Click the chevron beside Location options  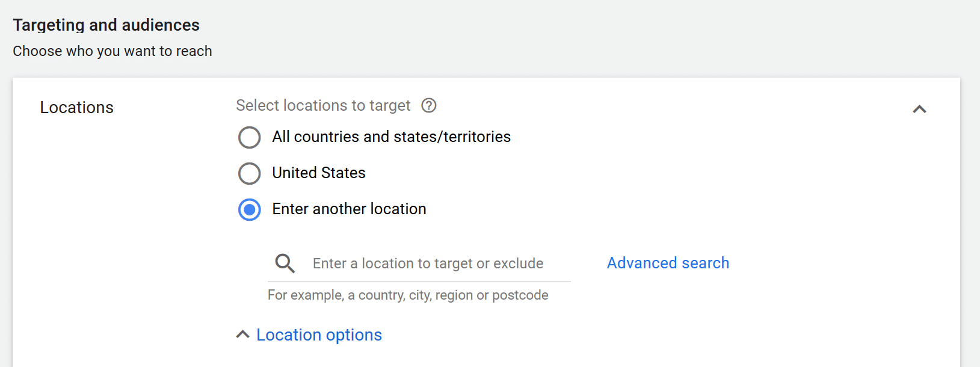(x=243, y=333)
